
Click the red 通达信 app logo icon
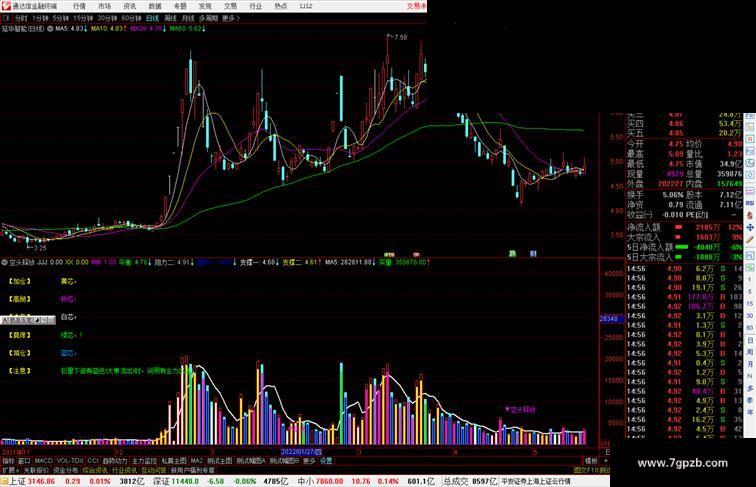5,6
